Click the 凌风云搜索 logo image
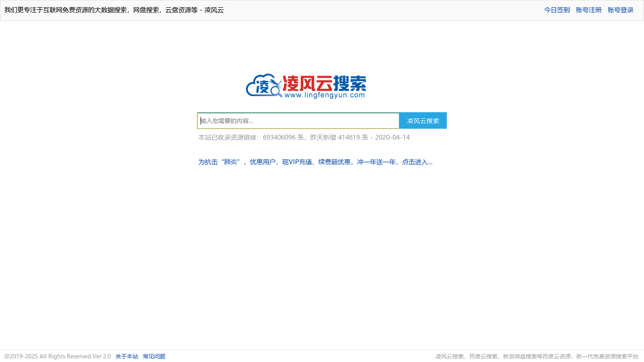 (x=306, y=86)
